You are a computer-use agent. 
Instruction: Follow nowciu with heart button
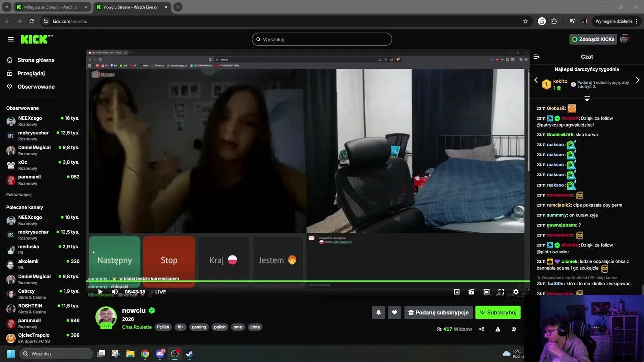pyautogui.click(x=394, y=312)
